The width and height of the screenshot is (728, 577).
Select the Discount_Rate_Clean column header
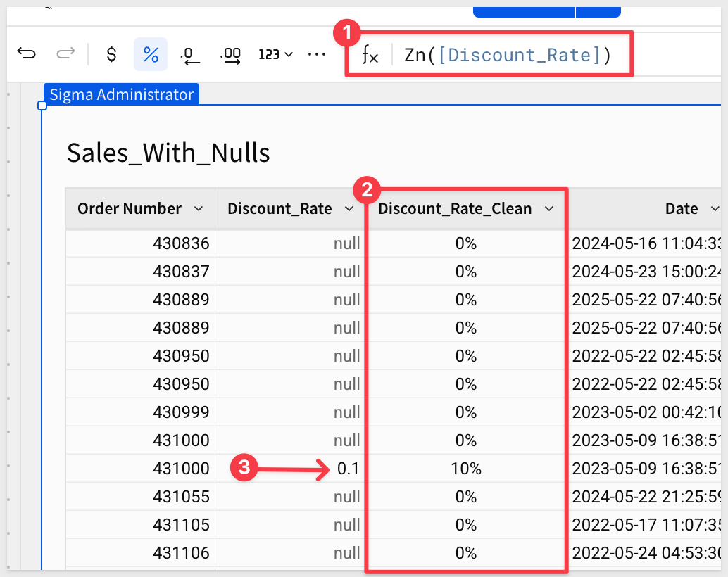(455, 209)
